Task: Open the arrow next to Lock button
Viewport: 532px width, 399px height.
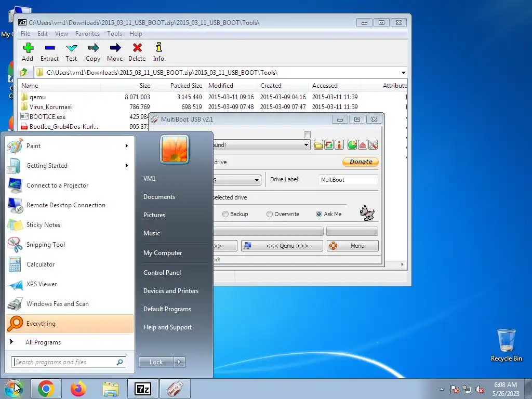Action: (x=179, y=362)
